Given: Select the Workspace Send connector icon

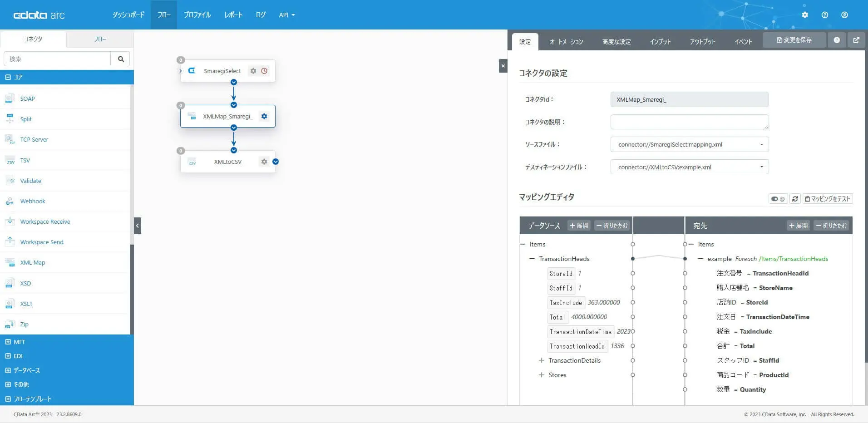Looking at the screenshot, I should click(10, 242).
